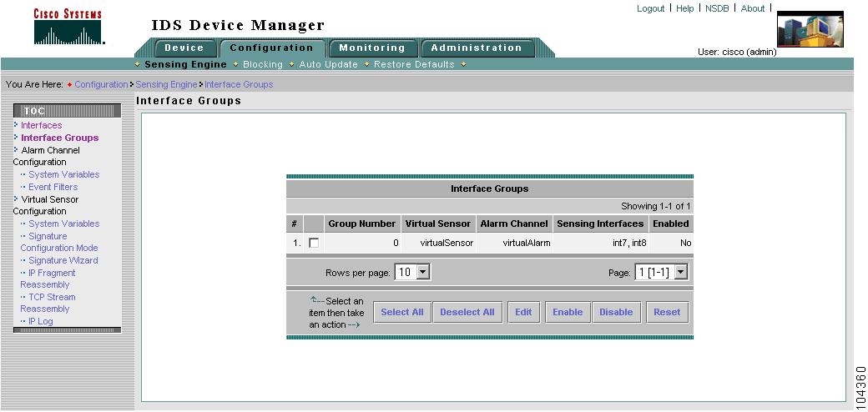The image size is (868, 412).
Task: Go to the Sensing Engine breadcrumb link
Action: [166, 84]
